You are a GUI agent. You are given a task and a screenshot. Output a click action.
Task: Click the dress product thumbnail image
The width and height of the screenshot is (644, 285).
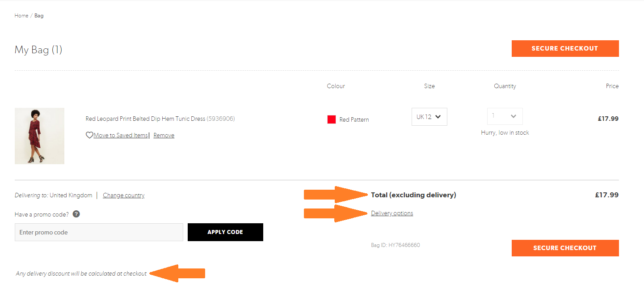39,136
